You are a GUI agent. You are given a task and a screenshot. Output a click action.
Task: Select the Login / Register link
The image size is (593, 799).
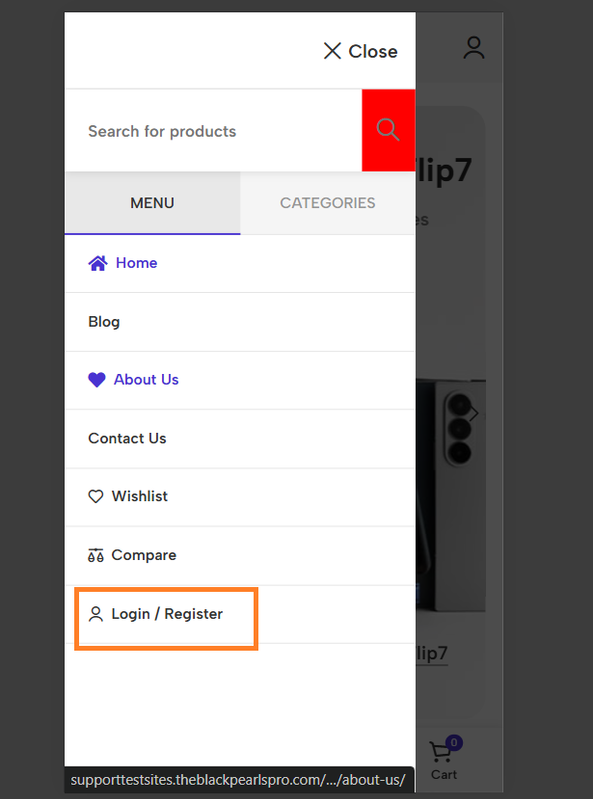click(x=167, y=614)
